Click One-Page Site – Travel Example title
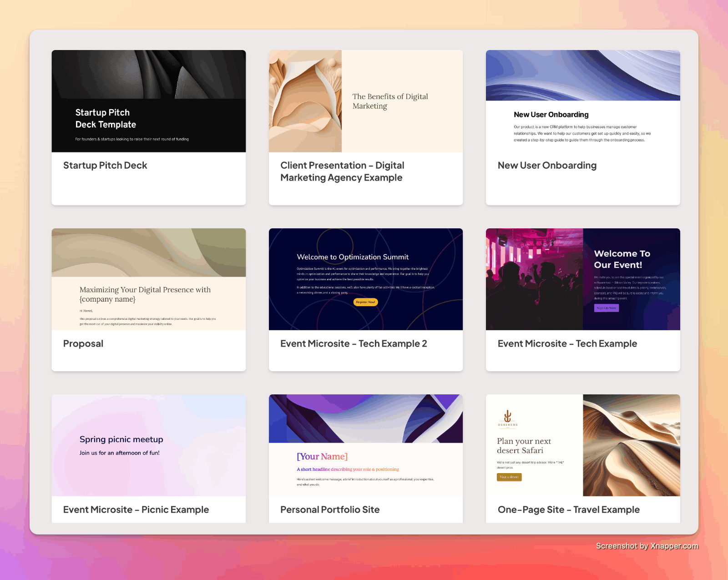Image resolution: width=728 pixels, height=580 pixels. coord(568,510)
